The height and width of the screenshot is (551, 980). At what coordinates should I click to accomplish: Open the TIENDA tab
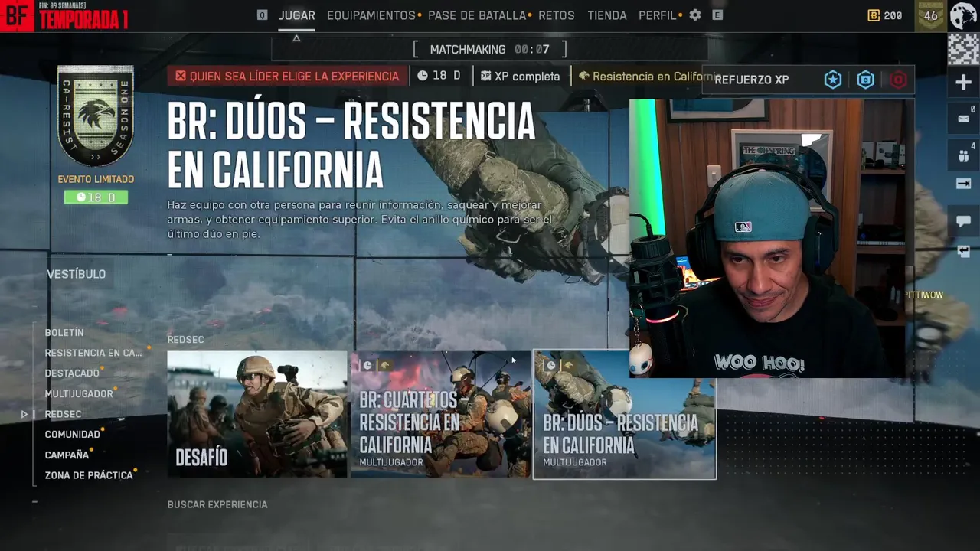(x=607, y=15)
